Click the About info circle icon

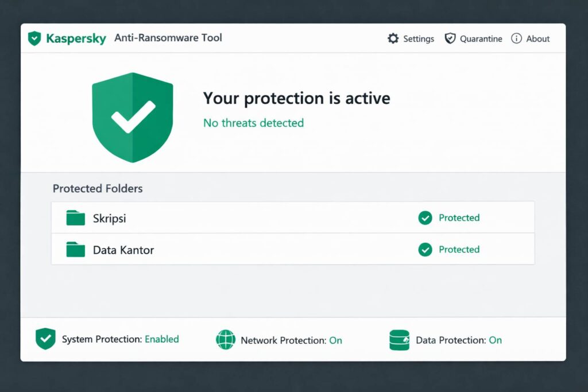516,38
